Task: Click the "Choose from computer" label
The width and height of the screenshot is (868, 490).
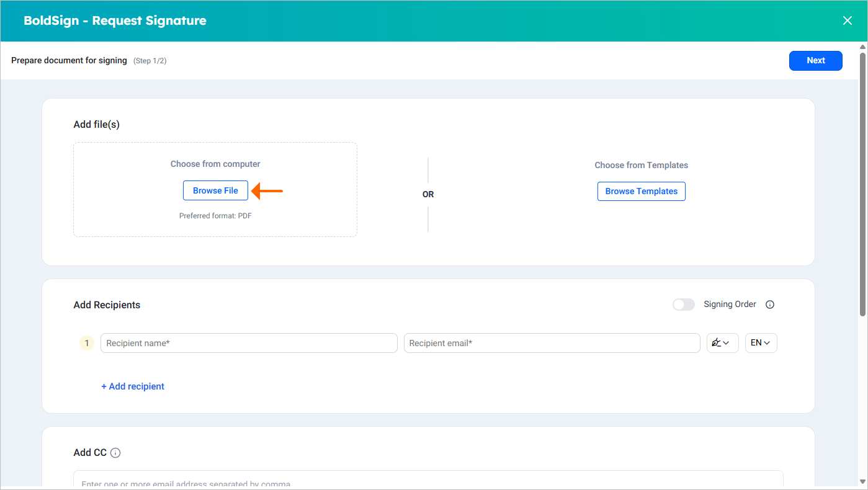Action: 215,164
